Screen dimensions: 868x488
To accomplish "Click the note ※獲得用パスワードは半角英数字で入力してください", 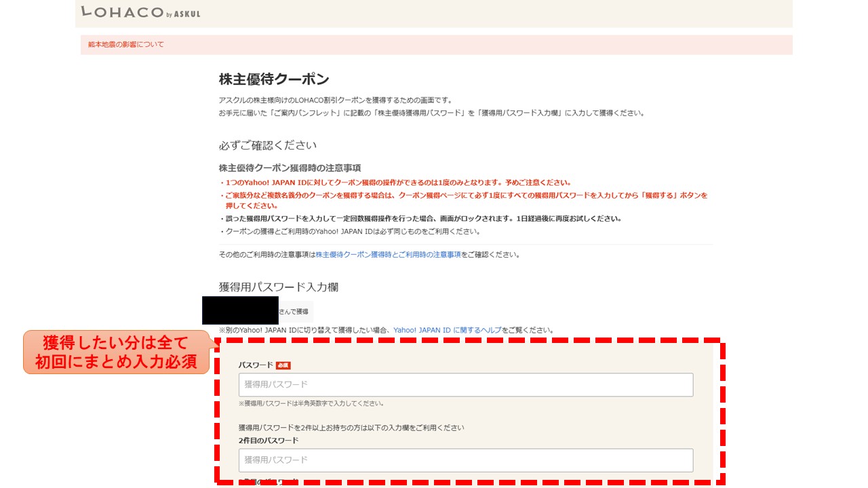I will 311,403.
